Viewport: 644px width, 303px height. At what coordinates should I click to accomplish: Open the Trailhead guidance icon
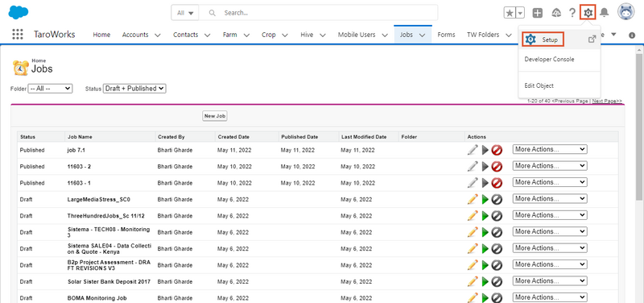click(x=556, y=13)
